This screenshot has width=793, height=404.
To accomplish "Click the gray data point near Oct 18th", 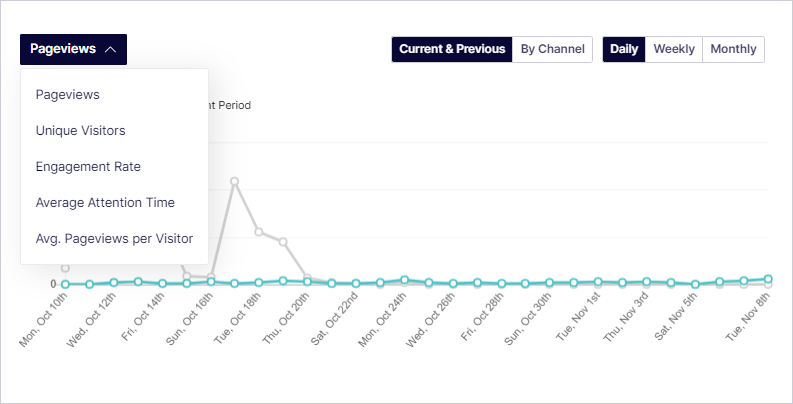I will point(258,232).
